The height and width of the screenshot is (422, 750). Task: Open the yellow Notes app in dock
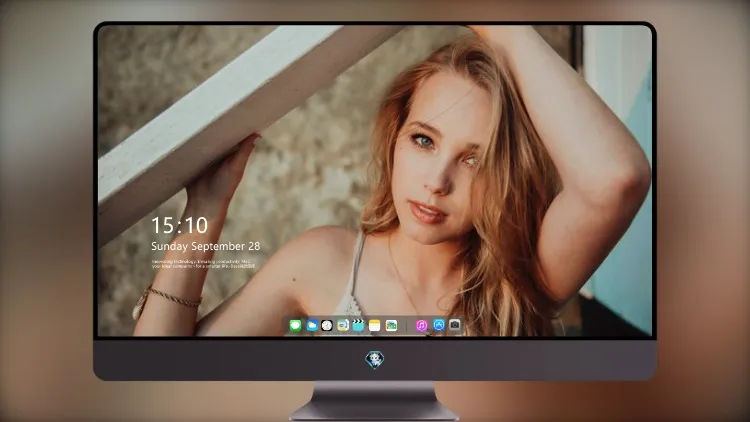click(x=375, y=326)
